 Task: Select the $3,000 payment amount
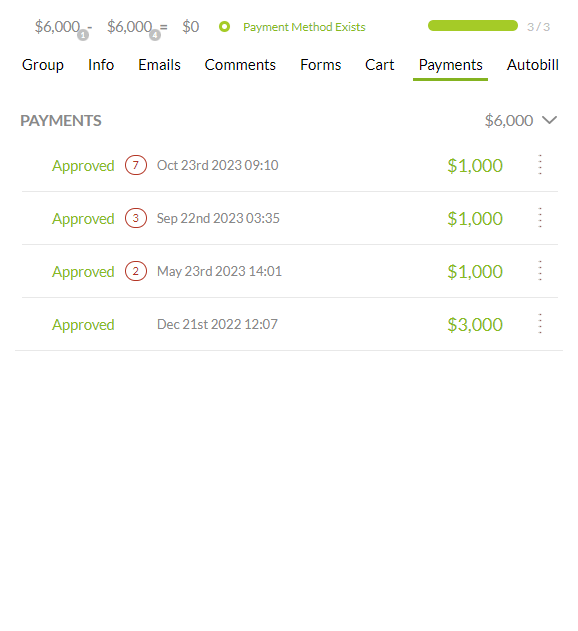click(475, 324)
